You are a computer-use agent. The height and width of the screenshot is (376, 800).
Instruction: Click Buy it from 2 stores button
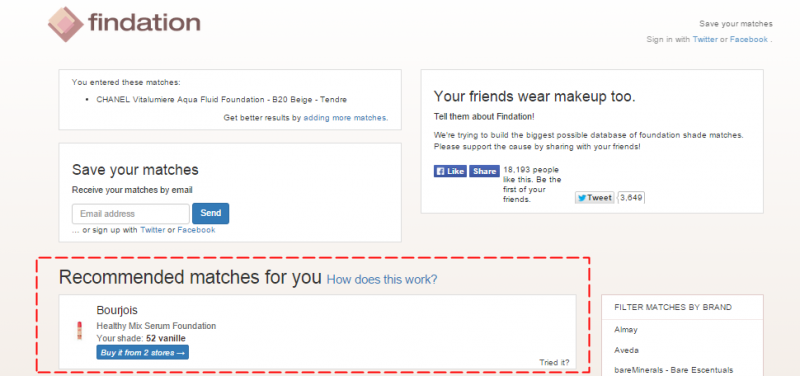point(142,353)
